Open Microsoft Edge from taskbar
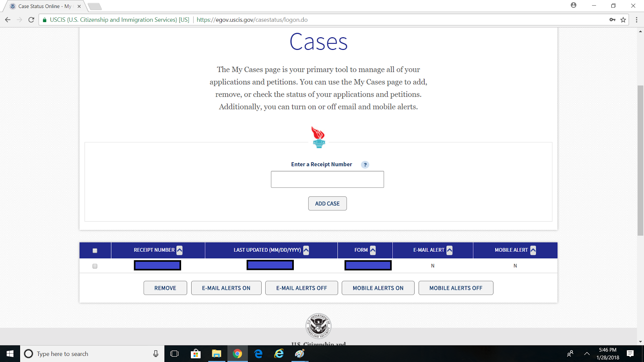This screenshot has width=644, height=362. tap(258, 354)
